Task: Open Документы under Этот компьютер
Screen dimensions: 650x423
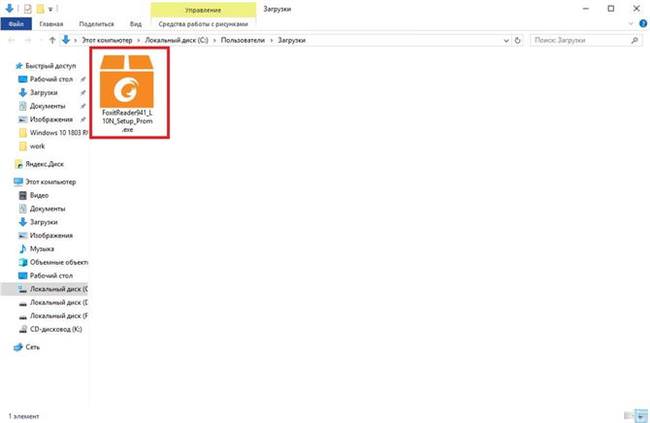Action: 47,209
